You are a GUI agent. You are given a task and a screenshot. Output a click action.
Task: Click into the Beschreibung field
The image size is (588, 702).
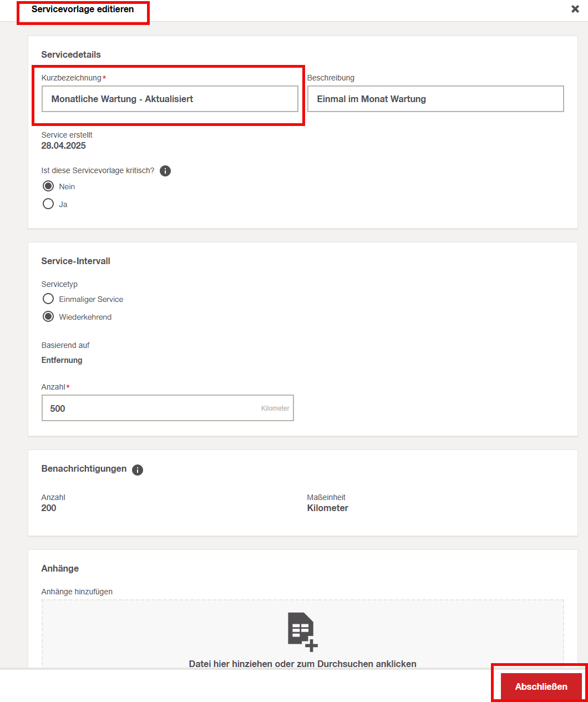tap(435, 99)
